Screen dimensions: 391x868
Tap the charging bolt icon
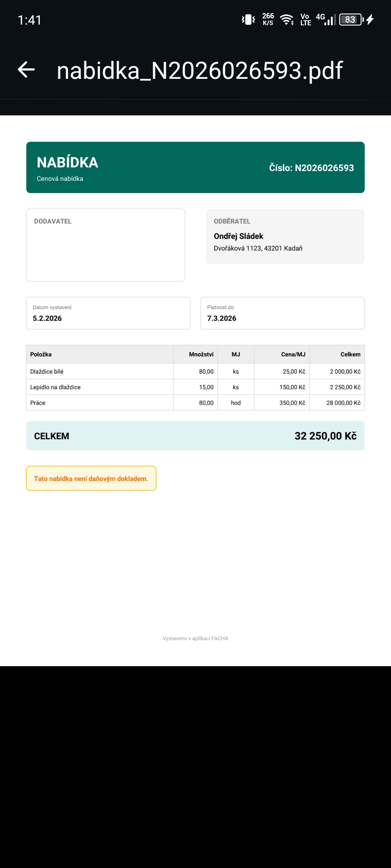click(x=370, y=20)
